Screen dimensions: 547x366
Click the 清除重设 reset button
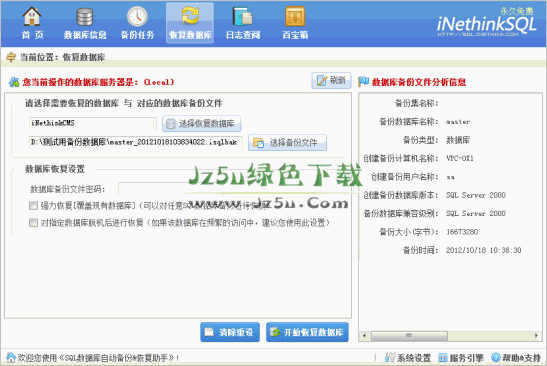click(x=230, y=332)
